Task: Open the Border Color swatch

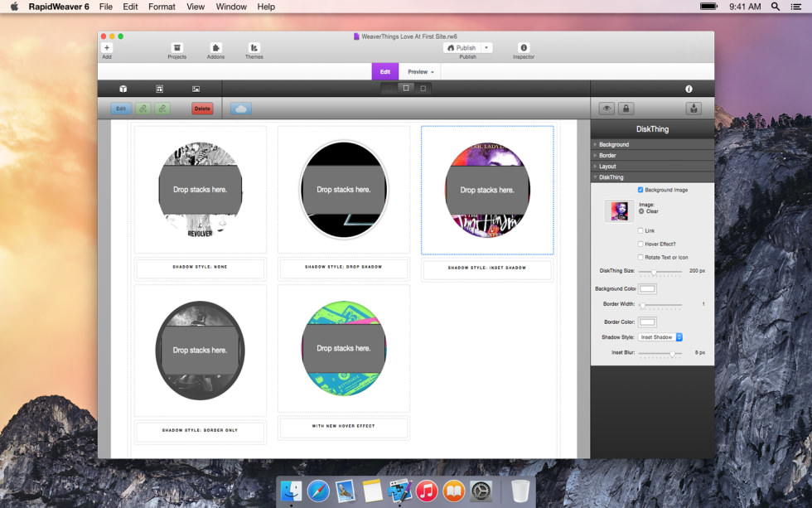Action: [647, 322]
